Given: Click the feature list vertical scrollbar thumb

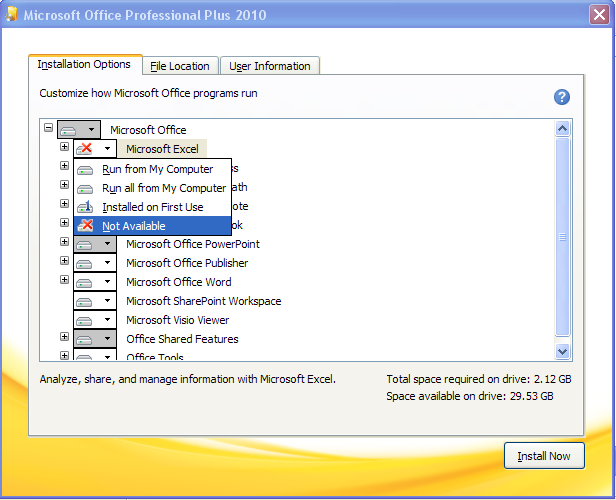Looking at the screenshot, I should 563,237.
